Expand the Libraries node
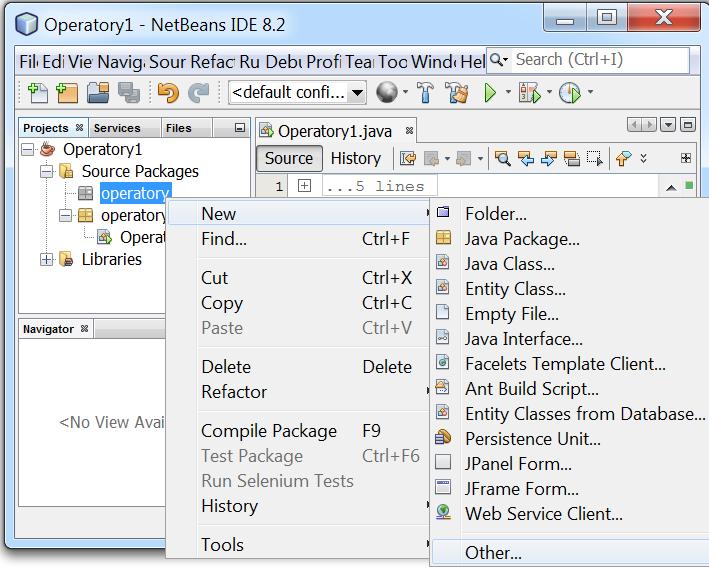The height and width of the screenshot is (569, 709). coord(47,260)
